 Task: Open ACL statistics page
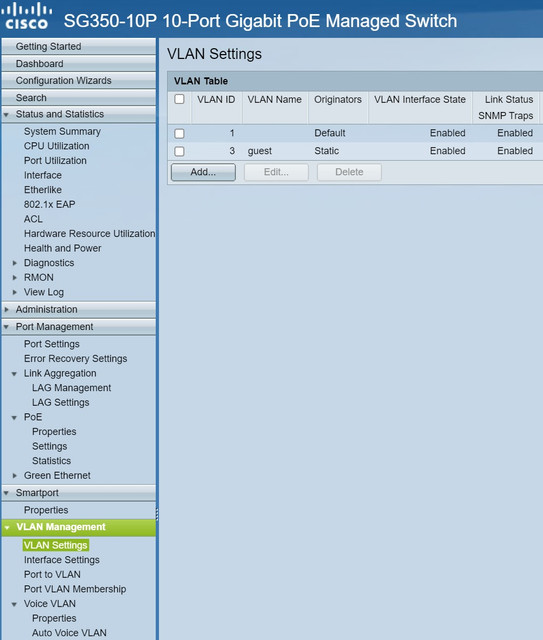(33, 219)
